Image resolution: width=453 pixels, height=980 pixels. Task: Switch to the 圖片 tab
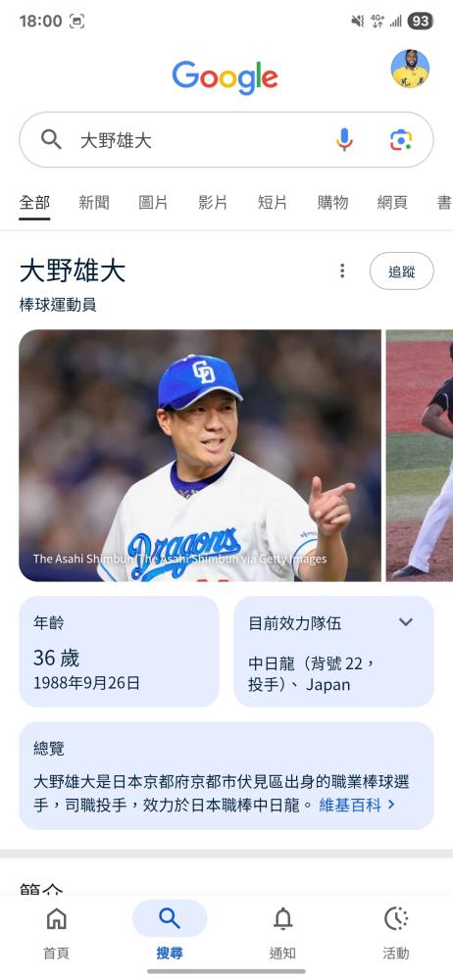(153, 203)
